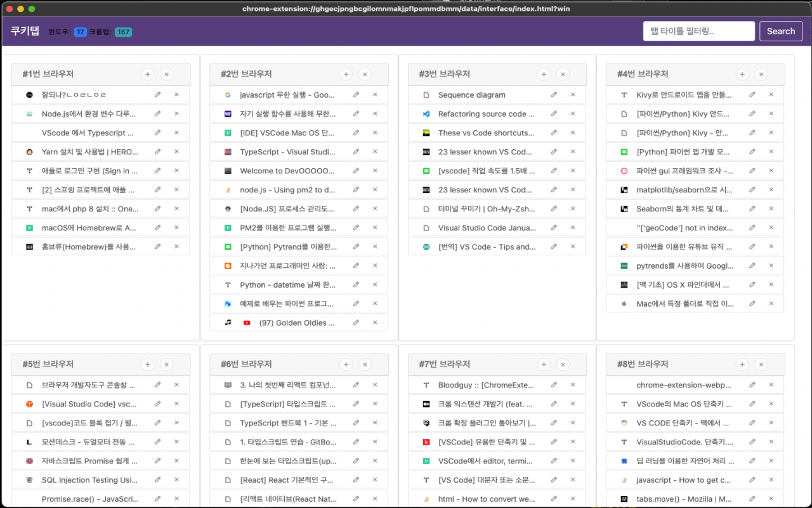Open the 'javascript 무한 실행 - Goo...' tab
The image size is (812, 508).
(287, 95)
